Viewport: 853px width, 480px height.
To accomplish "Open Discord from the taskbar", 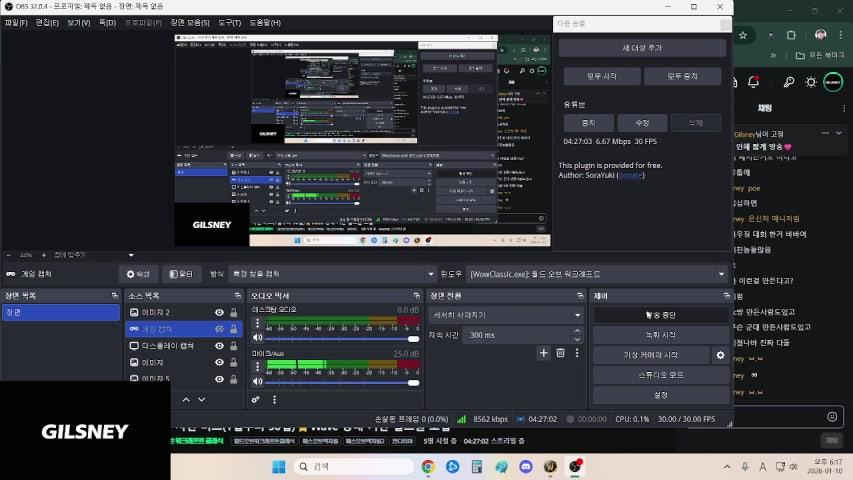I will point(526,467).
